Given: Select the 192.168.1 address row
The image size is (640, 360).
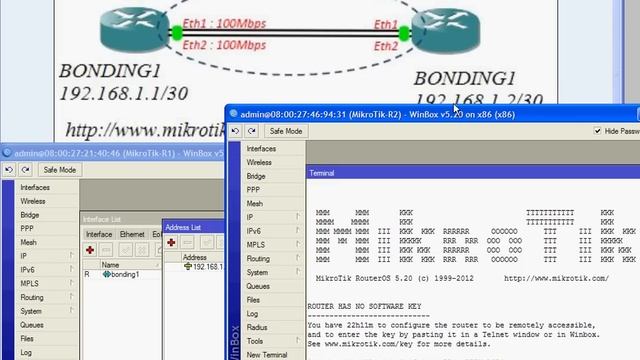Looking at the screenshot, I should [194, 267].
